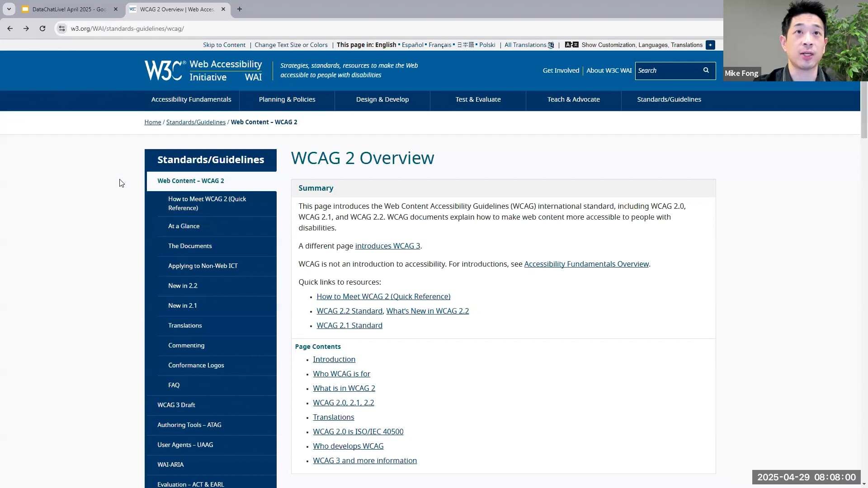Close the DataChatLive tab

click(116, 9)
